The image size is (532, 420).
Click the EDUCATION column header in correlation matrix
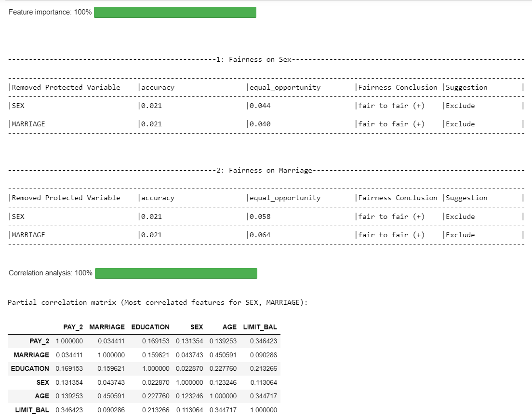click(x=150, y=327)
